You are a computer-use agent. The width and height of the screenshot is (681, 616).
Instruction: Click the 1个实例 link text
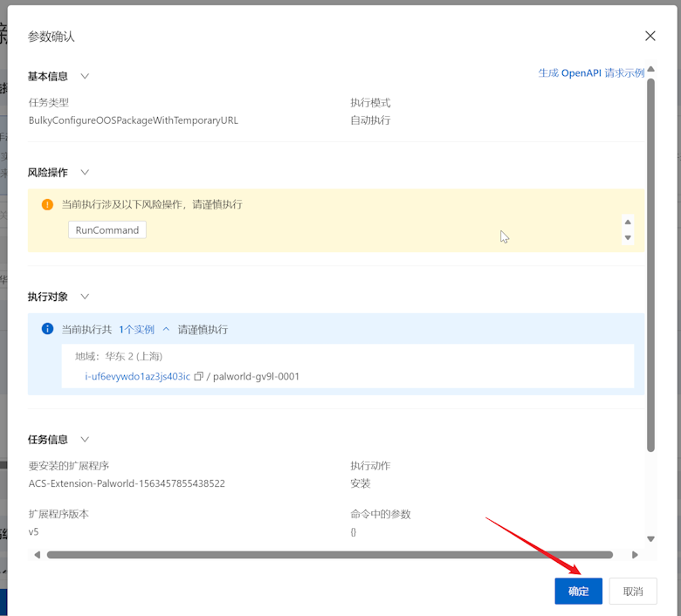pos(137,330)
